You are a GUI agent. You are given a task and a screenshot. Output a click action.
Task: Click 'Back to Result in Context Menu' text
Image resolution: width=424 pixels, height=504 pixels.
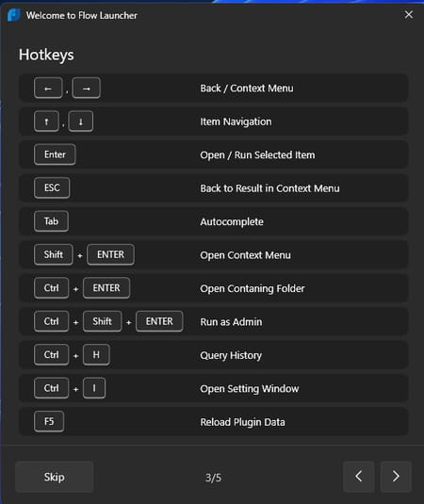pos(269,188)
